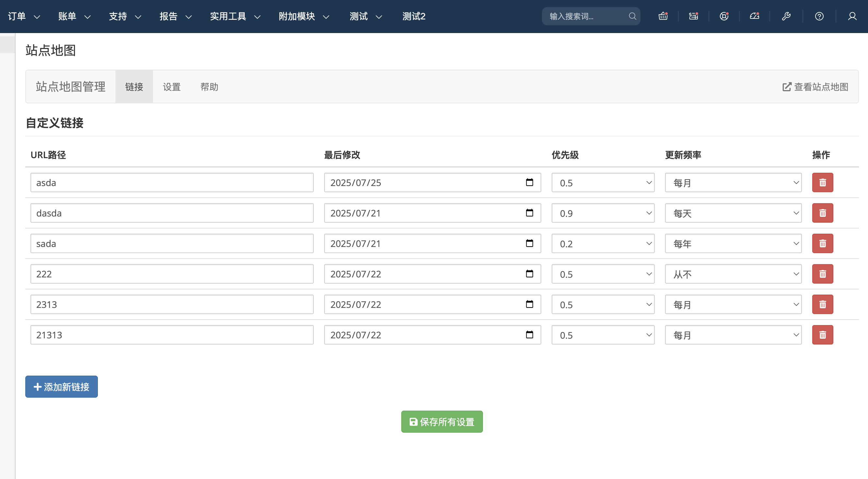Click the invoices icon in top bar
The width and height of the screenshot is (868, 479).
pyautogui.click(x=693, y=16)
